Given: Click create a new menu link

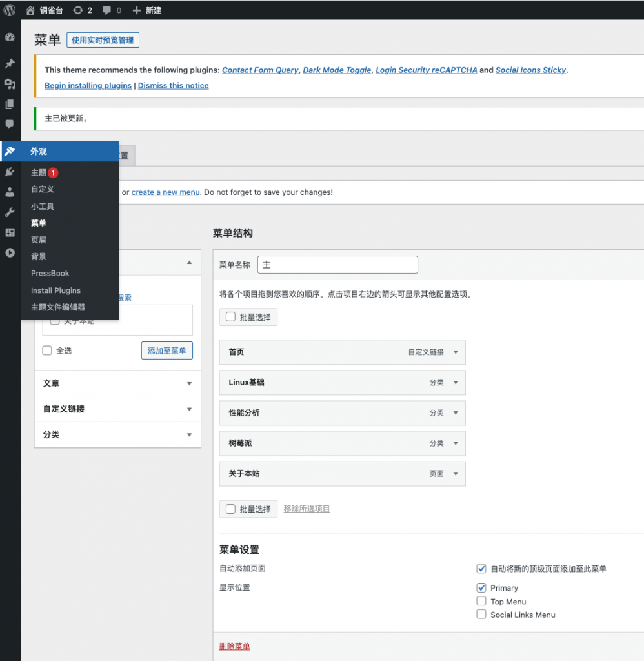Looking at the screenshot, I should pos(166,192).
